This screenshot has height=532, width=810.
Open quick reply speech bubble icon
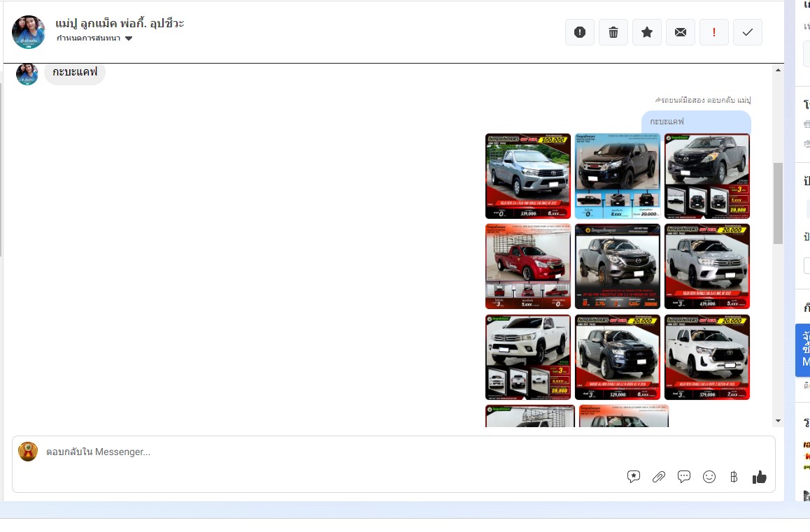684,477
